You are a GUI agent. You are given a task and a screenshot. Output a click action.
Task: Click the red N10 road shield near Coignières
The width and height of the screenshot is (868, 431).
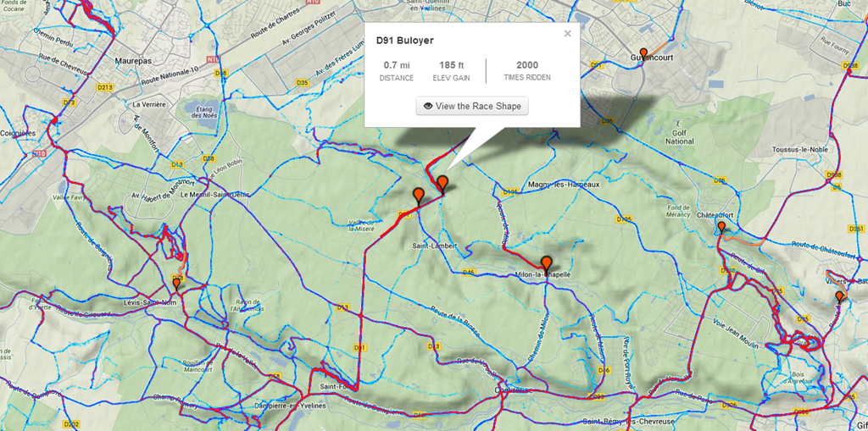(x=38, y=153)
